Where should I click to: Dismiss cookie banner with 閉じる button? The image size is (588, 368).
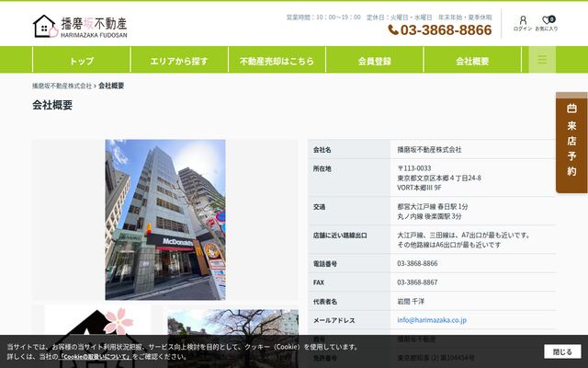562,351
